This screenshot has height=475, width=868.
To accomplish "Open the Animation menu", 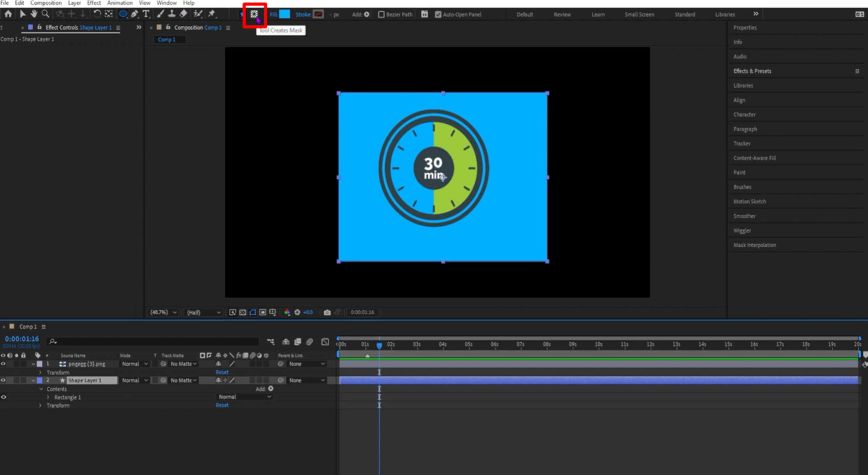I will click(x=120, y=4).
